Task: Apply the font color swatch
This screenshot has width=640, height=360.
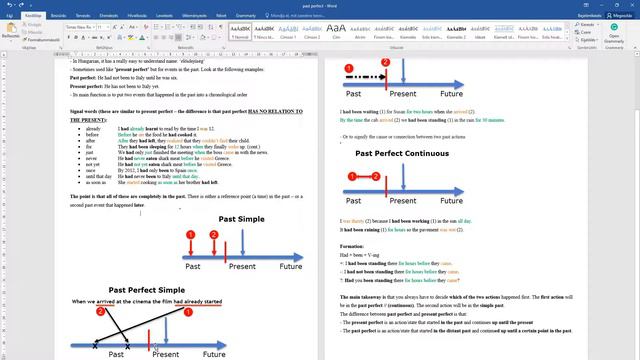Action: pyautogui.click(x=142, y=38)
